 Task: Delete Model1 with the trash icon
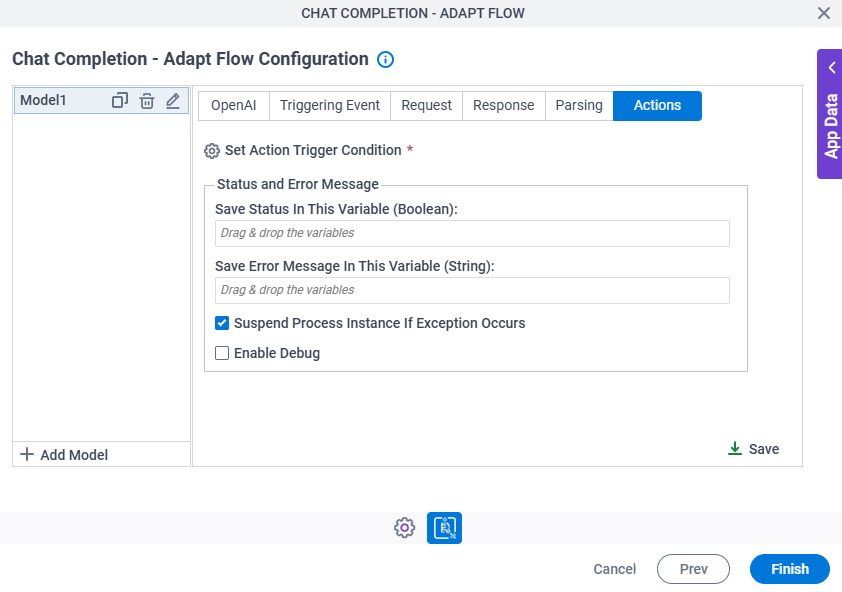[x=147, y=100]
